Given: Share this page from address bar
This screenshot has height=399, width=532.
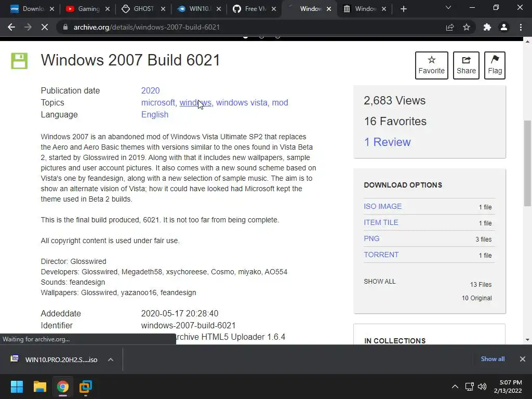Looking at the screenshot, I should point(450,27).
